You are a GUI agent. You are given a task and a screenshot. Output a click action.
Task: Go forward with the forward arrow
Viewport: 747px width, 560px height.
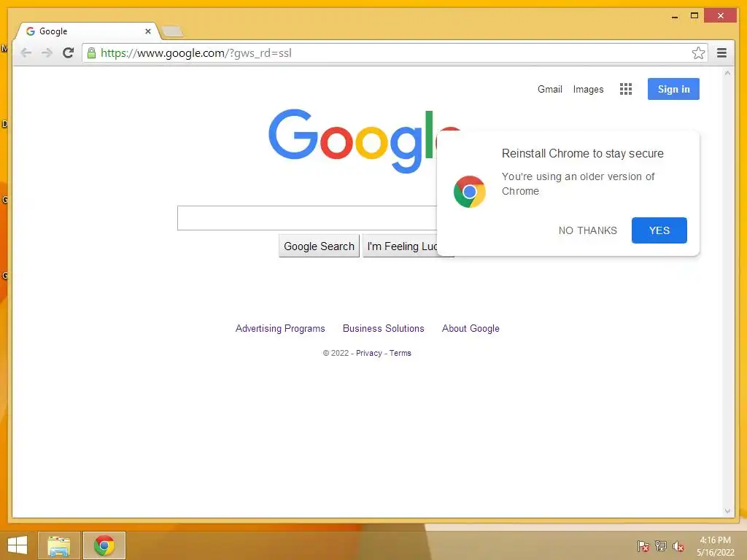47,52
